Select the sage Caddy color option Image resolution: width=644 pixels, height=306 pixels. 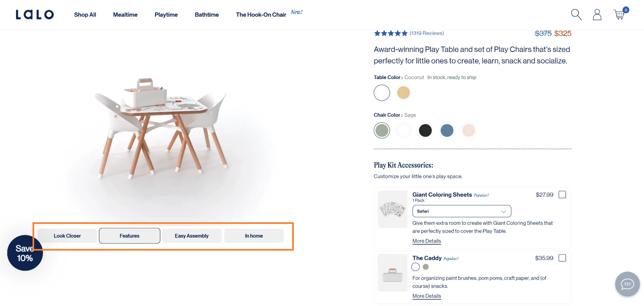[426, 267]
